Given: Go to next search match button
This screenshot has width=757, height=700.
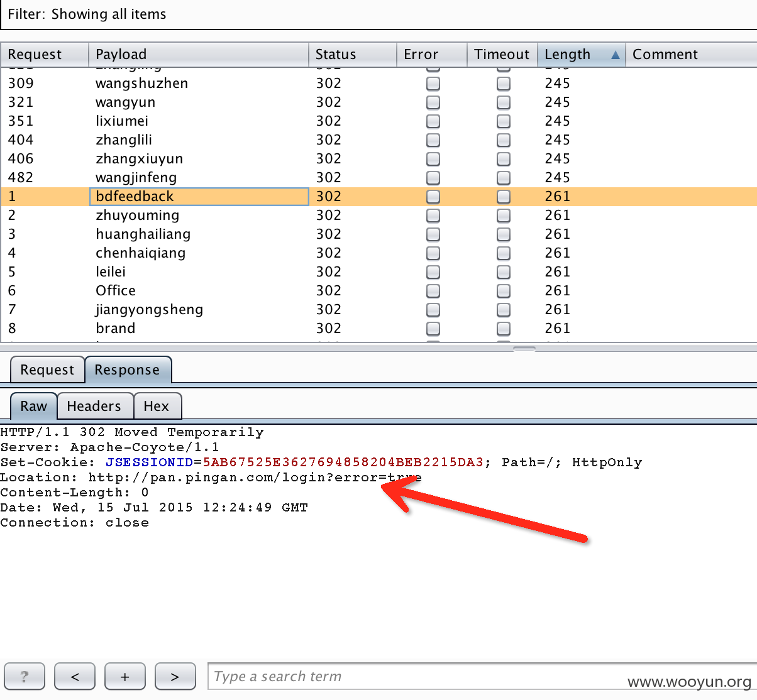Looking at the screenshot, I should click(x=175, y=677).
